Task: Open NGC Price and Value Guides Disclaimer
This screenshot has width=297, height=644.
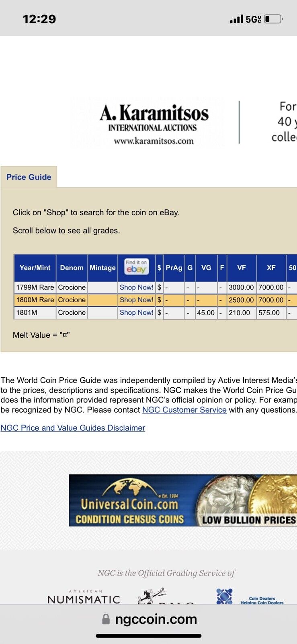Action: (x=73, y=428)
